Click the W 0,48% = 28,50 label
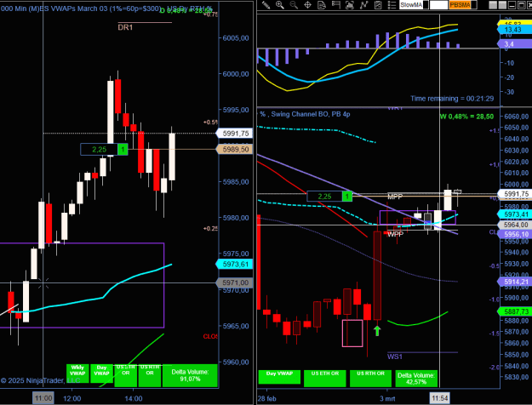Viewport: 532px width, 405px height. tap(466, 117)
